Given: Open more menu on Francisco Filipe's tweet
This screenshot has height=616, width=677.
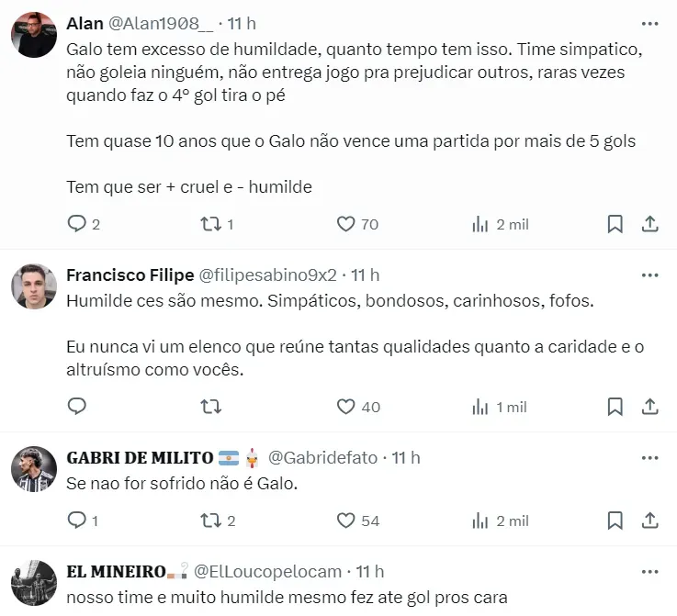Looking at the screenshot, I should point(649,275).
